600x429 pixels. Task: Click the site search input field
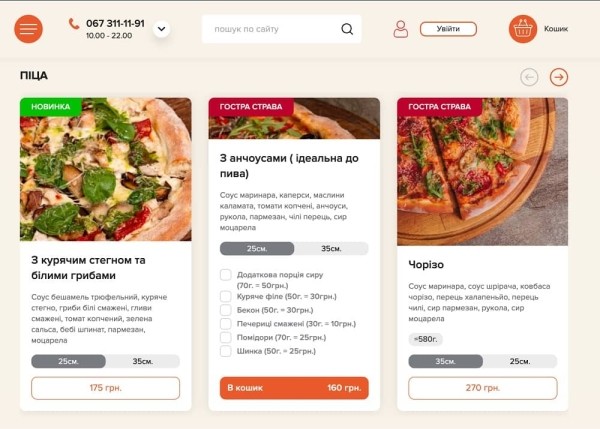tap(270, 29)
